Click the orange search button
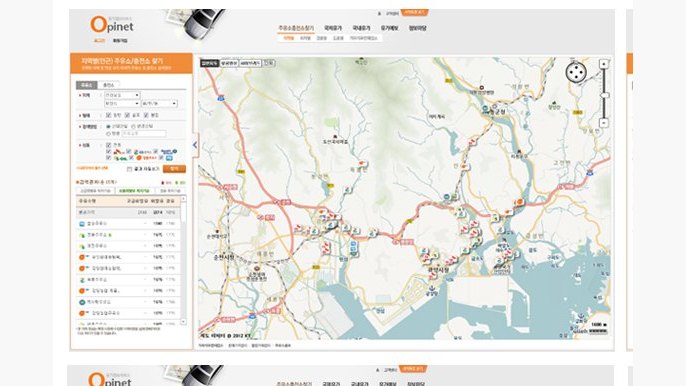This screenshot has width=686, height=386. tap(174, 169)
